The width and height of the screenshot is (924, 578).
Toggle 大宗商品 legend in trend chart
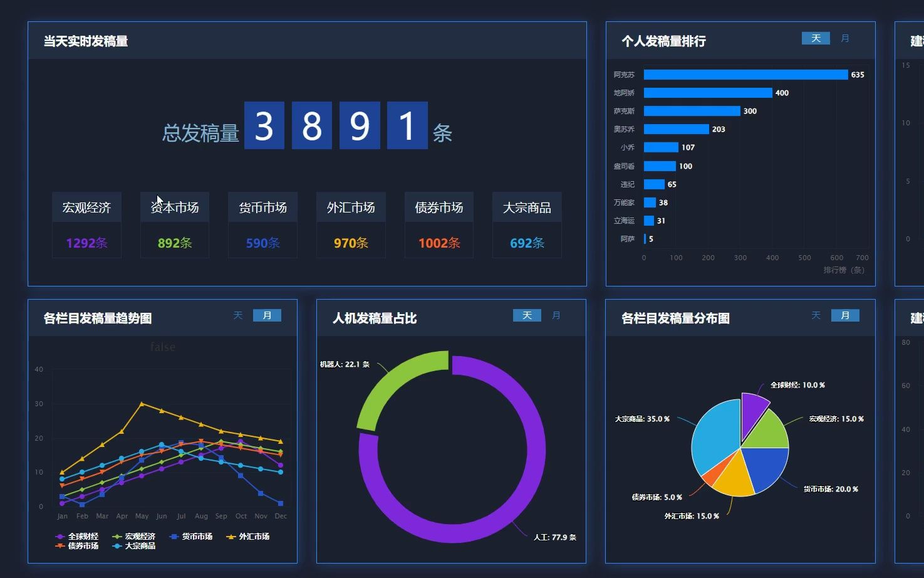pyautogui.click(x=134, y=546)
